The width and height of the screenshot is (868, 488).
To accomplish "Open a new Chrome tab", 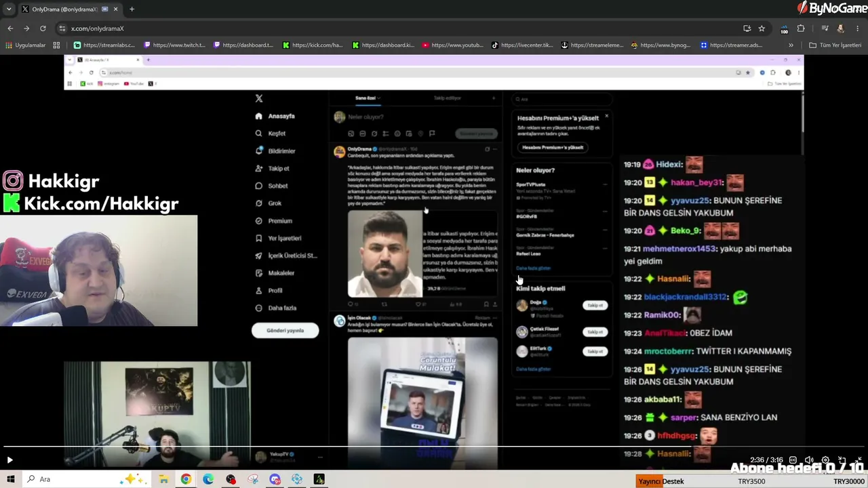I will (132, 9).
